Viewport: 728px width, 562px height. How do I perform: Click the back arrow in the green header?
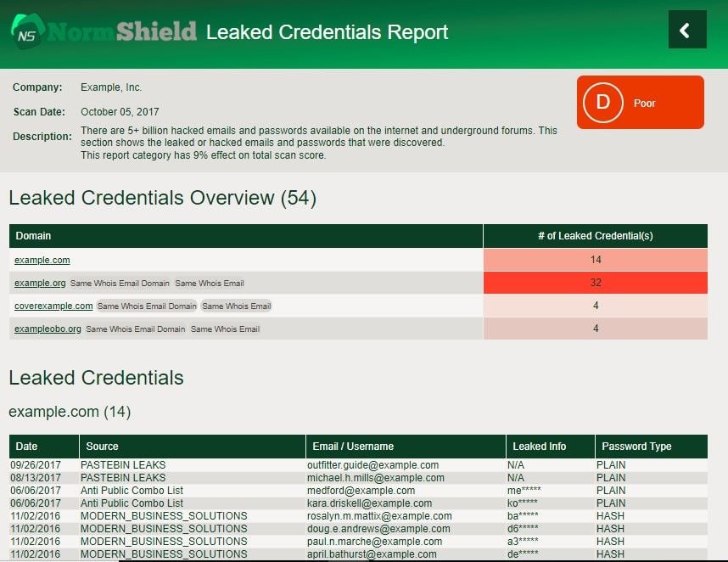[x=687, y=28]
